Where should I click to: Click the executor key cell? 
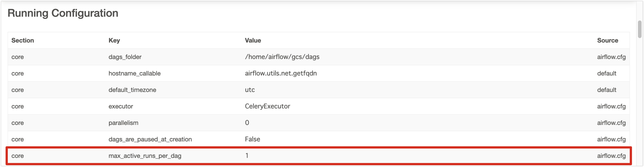tap(121, 106)
